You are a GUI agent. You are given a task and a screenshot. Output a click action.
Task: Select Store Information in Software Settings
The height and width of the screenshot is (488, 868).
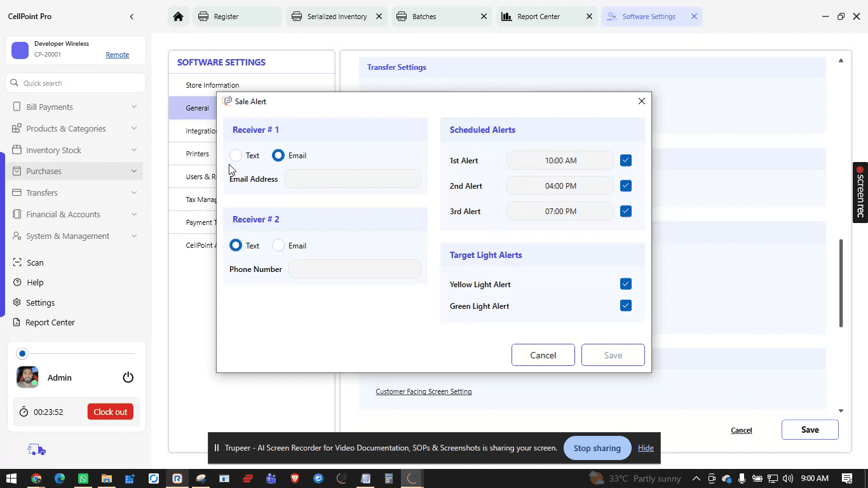pos(251,85)
